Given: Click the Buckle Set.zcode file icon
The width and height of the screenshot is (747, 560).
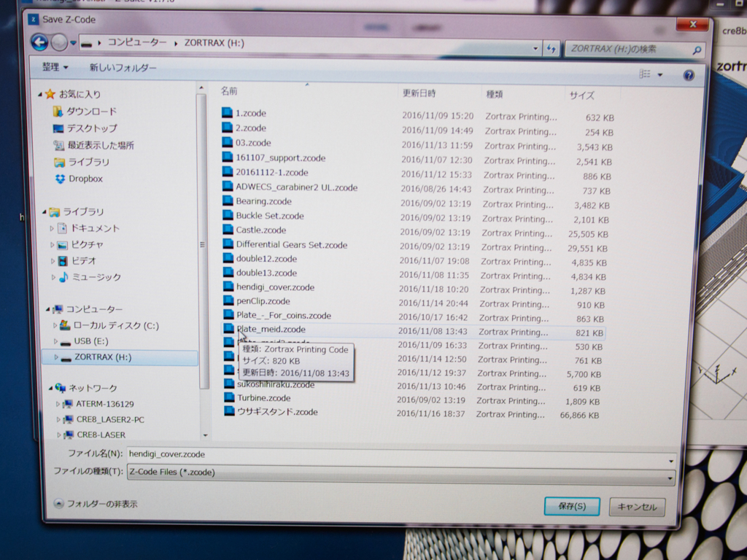Looking at the screenshot, I should point(228,215).
